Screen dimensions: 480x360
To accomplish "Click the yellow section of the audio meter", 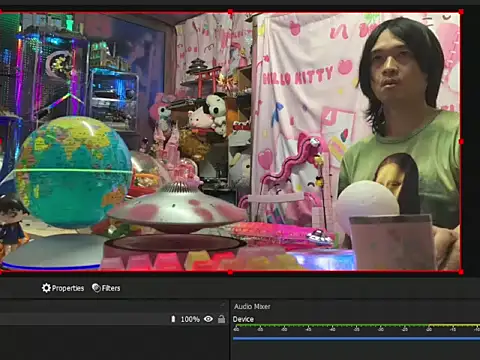I will tap(454, 325).
